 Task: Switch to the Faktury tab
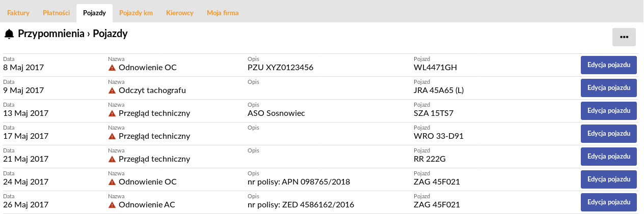tap(18, 13)
